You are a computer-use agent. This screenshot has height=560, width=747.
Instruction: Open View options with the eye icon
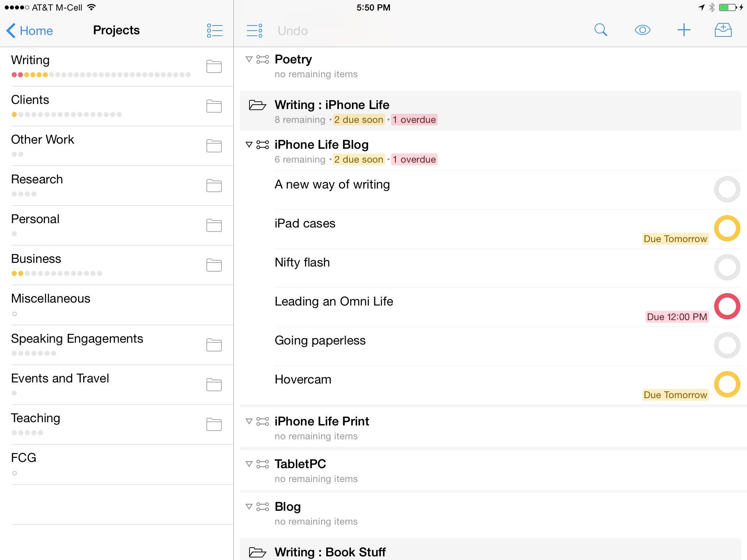[x=642, y=30]
